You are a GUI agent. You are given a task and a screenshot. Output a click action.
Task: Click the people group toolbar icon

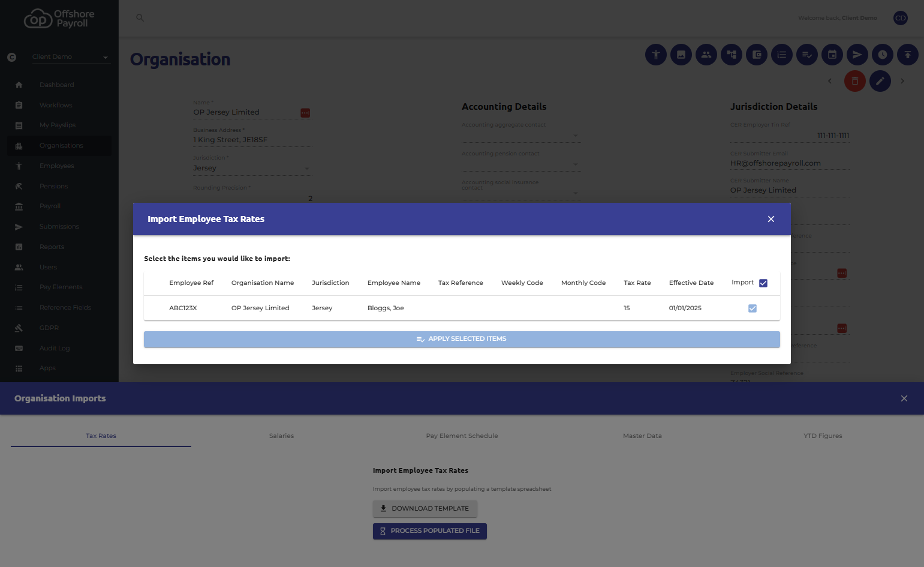pyautogui.click(x=706, y=55)
